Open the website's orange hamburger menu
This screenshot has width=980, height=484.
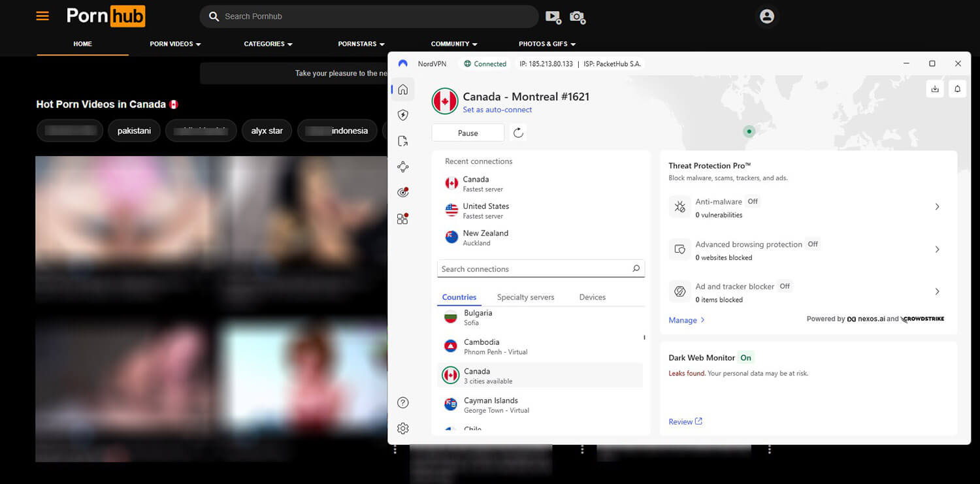click(42, 16)
